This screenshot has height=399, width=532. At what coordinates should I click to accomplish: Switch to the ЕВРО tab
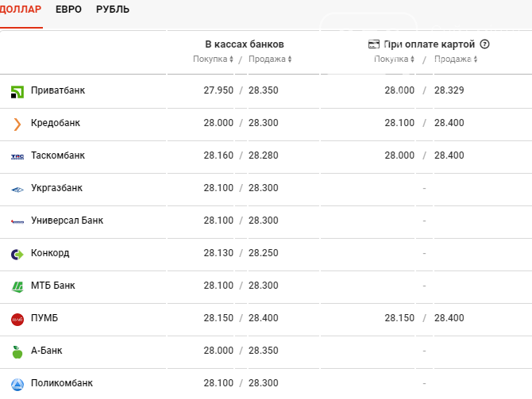point(68,10)
